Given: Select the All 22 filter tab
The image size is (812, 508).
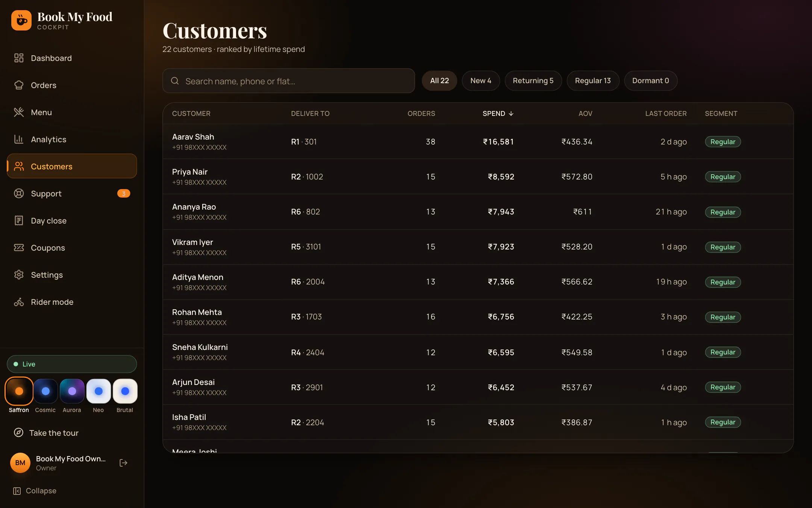Looking at the screenshot, I should (439, 81).
